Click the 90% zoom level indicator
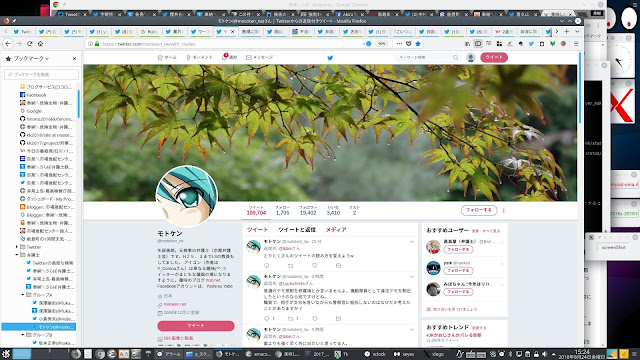This screenshot has width=640, height=360. point(381,44)
